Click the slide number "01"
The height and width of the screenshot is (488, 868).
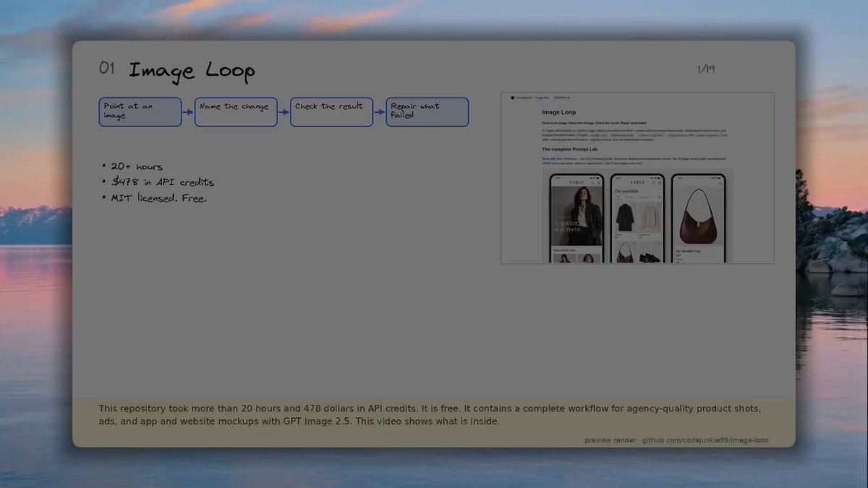click(107, 68)
